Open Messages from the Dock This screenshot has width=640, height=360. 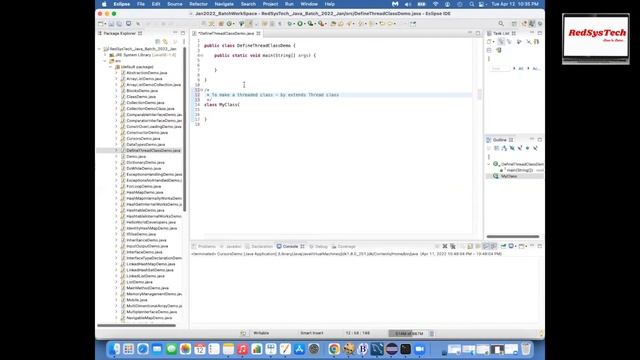pos(171,349)
